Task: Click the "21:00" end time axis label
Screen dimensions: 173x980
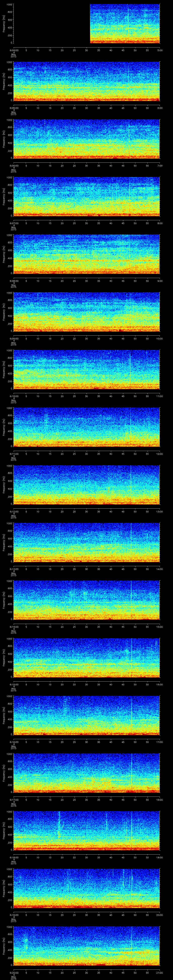Action: pos(159,972)
